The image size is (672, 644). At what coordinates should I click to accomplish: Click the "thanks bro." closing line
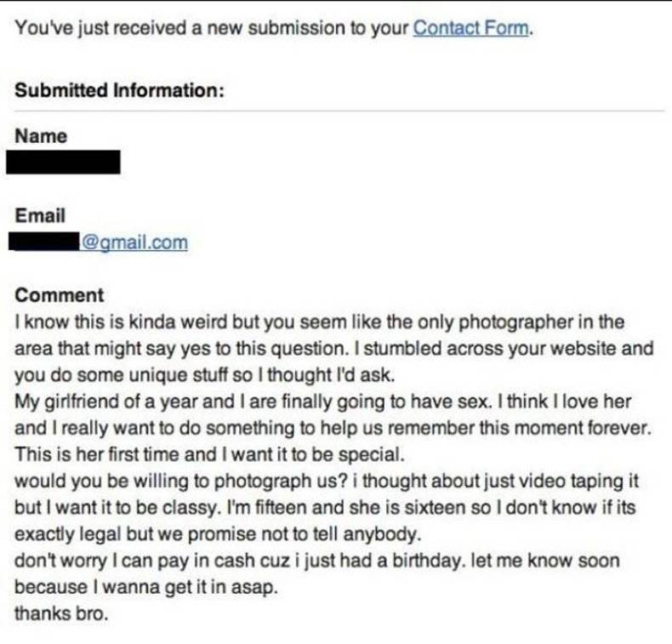click(61, 614)
